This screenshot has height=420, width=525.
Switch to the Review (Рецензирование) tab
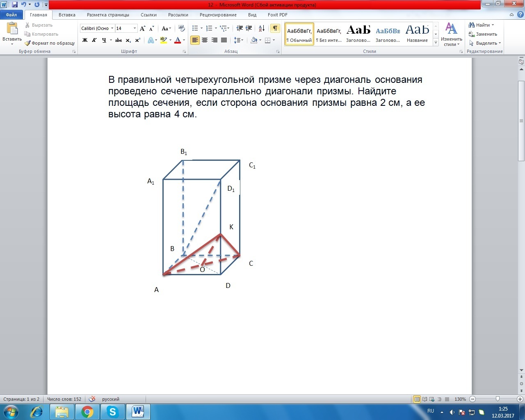tap(218, 15)
